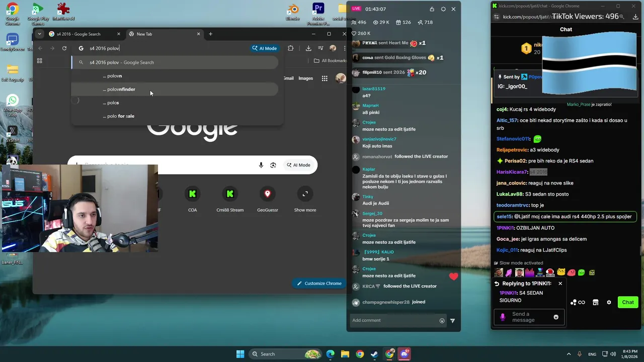Open Windows Start button
The image size is (644, 362).
tap(240, 354)
